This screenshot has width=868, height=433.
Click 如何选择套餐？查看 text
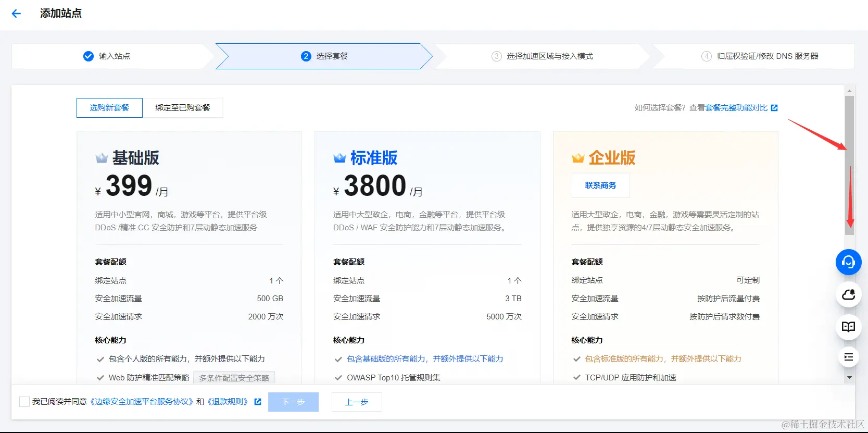point(669,108)
